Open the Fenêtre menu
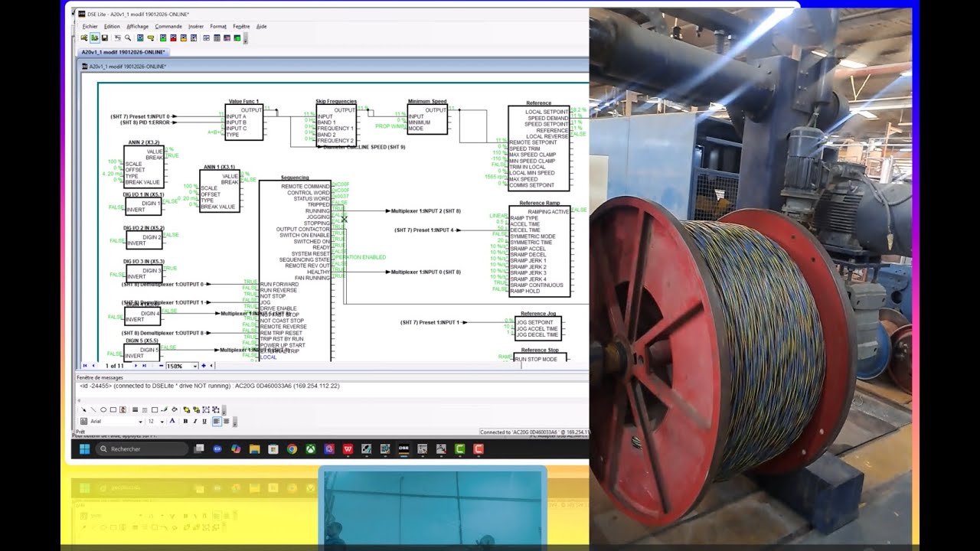Image resolution: width=980 pixels, height=551 pixels. coord(241,26)
